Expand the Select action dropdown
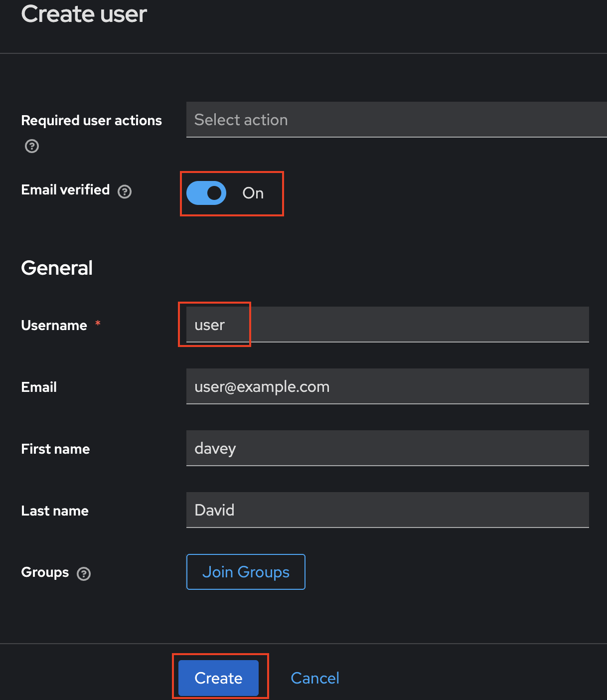Image resolution: width=607 pixels, height=700 pixels. point(396,120)
